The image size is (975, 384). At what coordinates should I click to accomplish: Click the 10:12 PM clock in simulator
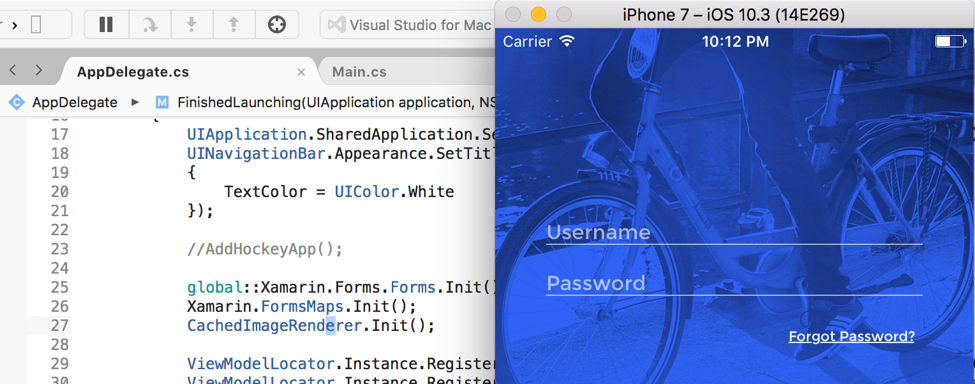point(735,42)
